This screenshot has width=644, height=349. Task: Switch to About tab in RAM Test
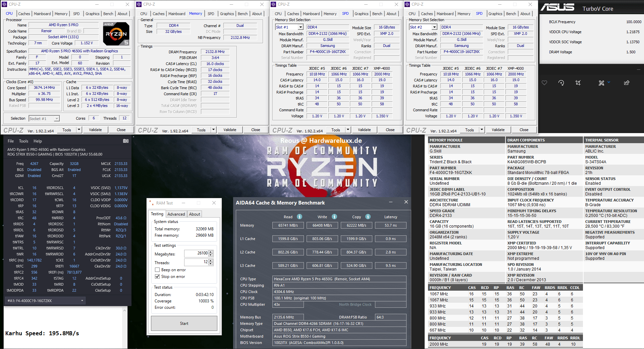[195, 214]
